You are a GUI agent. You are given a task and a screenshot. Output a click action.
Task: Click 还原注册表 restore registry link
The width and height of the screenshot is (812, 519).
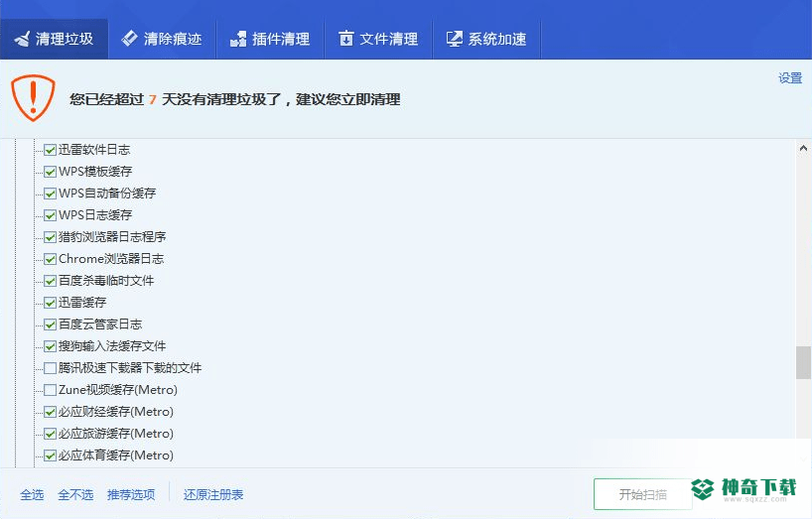213,494
